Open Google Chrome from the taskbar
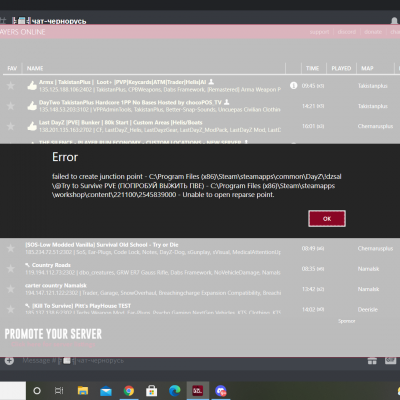The image size is (400, 400). [x=129, y=390]
